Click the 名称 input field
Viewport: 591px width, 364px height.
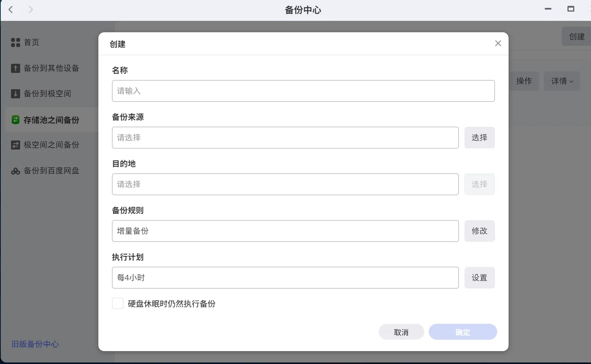[303, 91]
